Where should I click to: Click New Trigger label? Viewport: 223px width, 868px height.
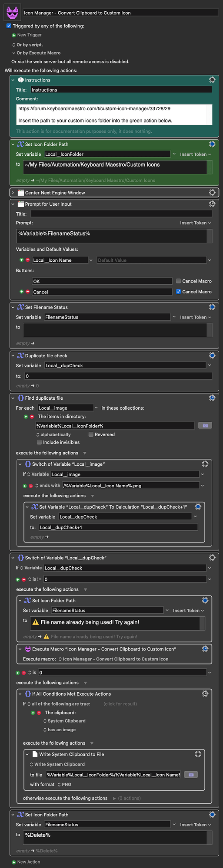(30, 35)
